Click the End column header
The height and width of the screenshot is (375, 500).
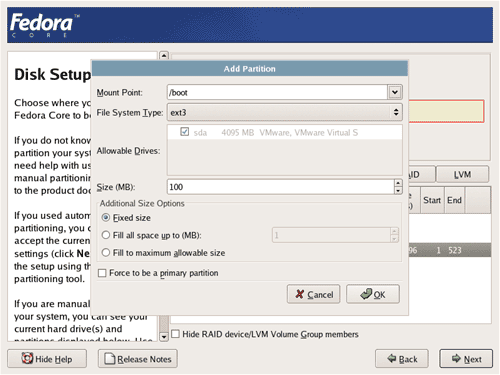[454, 200]
